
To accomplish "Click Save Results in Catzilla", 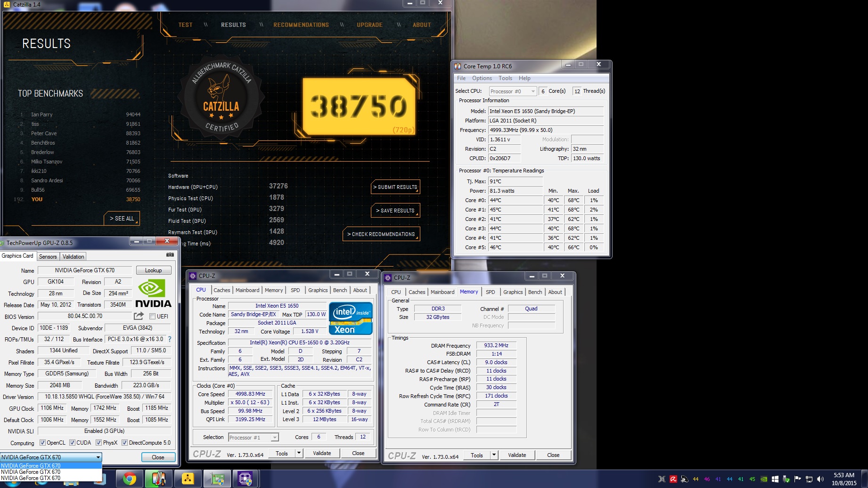I will [x=395, y=211].
